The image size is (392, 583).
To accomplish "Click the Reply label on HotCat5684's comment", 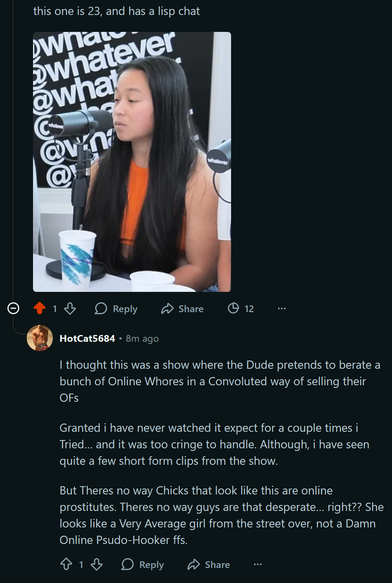I will click(152, 565).
